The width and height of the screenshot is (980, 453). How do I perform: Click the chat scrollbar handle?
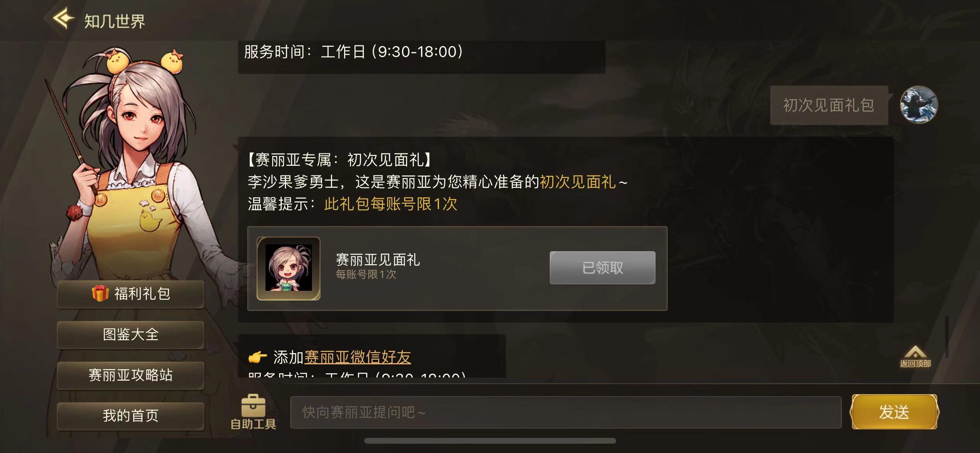click(x=947, y=337)
